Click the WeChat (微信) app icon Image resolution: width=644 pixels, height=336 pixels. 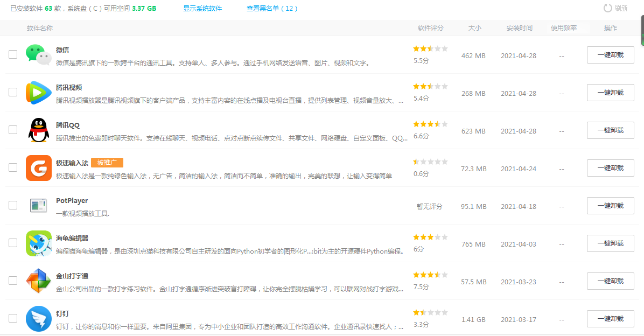(39, 54)
